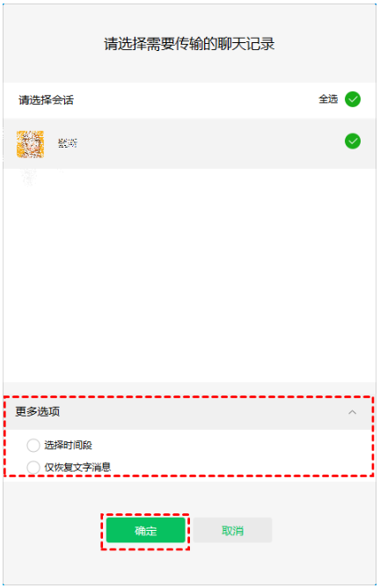Click the gray footer area beside 取消
This screenshot has width=380, height=588.
323,530
